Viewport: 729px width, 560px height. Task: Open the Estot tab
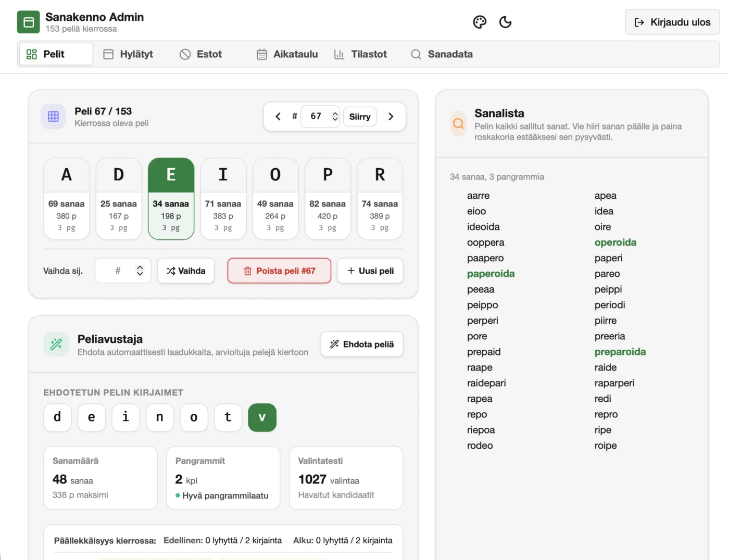pos(201,54)
